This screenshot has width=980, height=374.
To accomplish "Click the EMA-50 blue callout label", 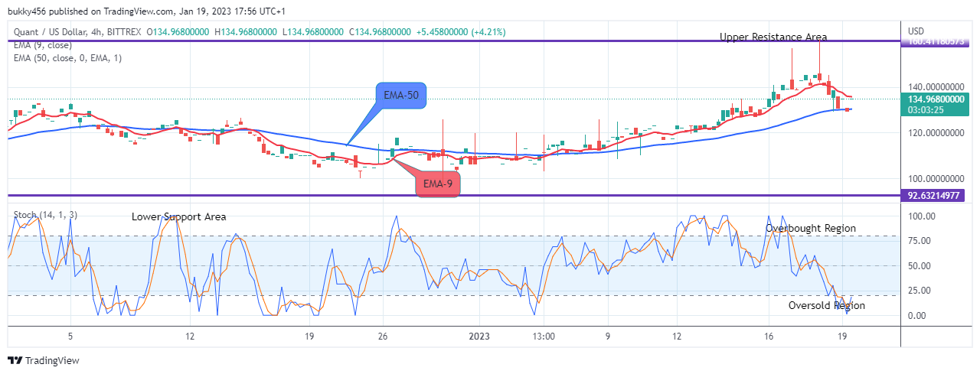I will coord(401,95).
